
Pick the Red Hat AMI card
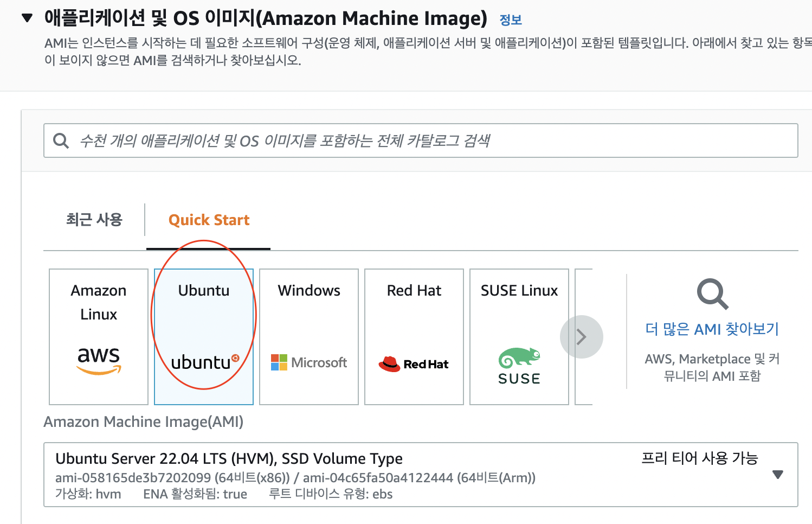tap(414, 337)
